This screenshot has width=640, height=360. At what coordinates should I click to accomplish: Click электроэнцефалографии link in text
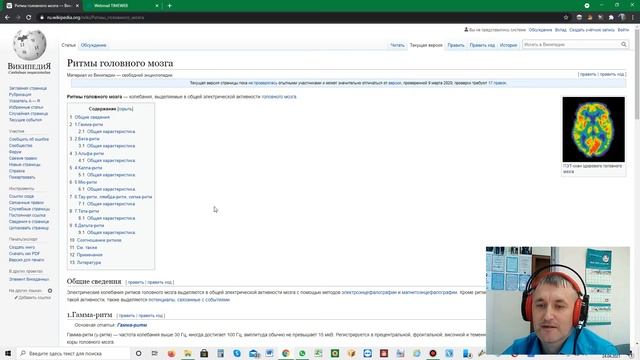pyautogui.click(x=369, y=292)
